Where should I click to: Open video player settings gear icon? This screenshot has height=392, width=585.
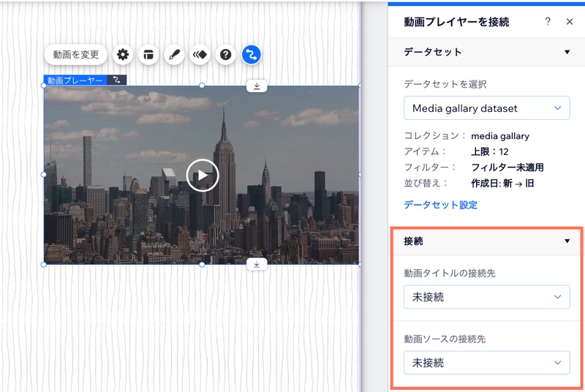[x=123, y=55]
